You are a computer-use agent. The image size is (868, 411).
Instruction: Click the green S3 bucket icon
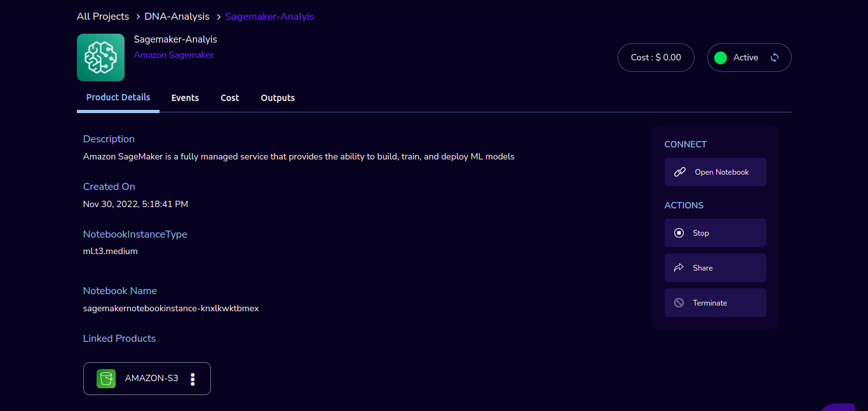[106, 379]
